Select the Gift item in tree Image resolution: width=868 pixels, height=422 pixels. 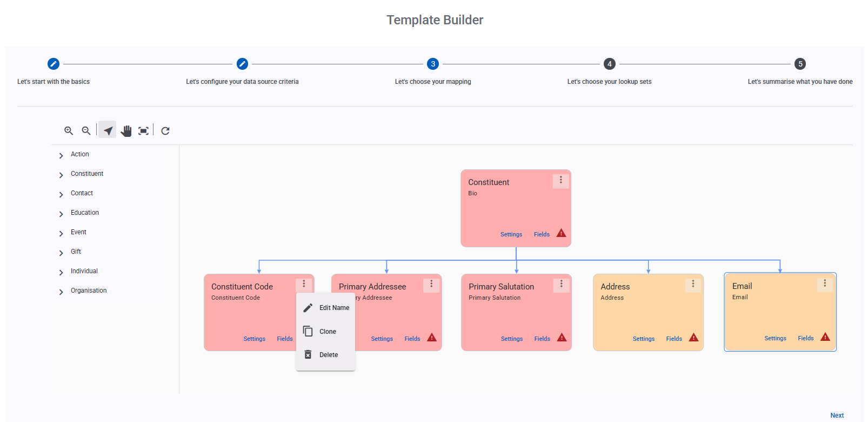[x=76, y=252]
